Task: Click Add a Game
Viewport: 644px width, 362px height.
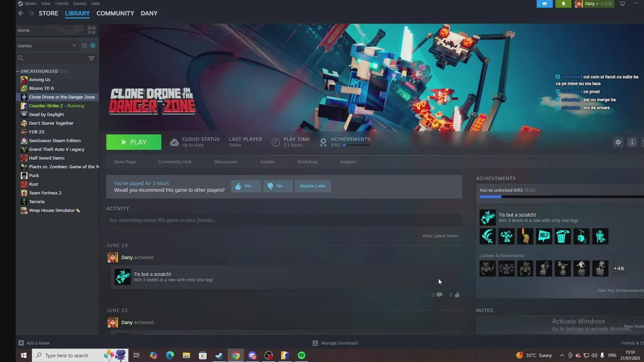Action: 34,343
